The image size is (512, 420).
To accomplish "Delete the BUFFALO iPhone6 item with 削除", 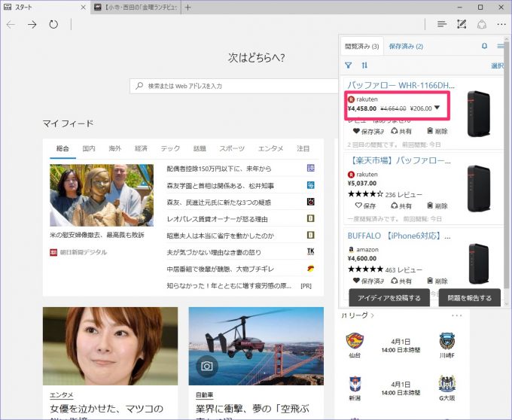I will [x=437, y=281].
